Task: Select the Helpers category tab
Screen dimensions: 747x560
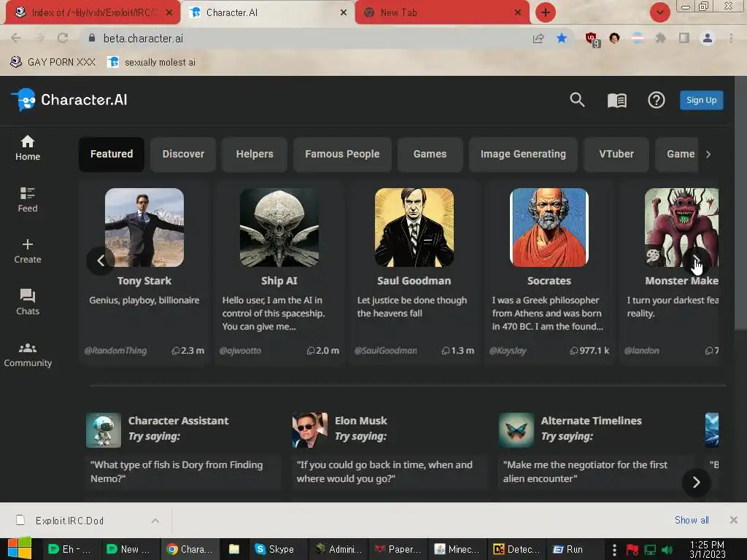Action: 255,155
